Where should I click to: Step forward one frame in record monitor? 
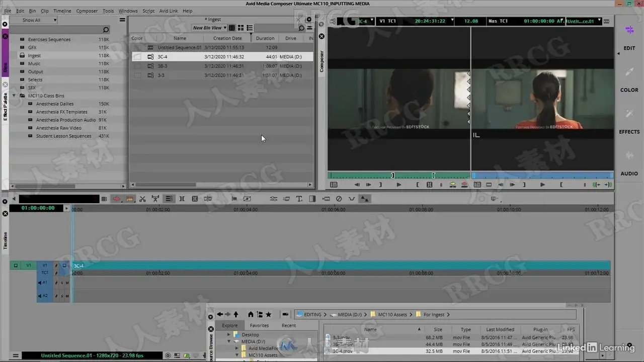click(512, 185)
